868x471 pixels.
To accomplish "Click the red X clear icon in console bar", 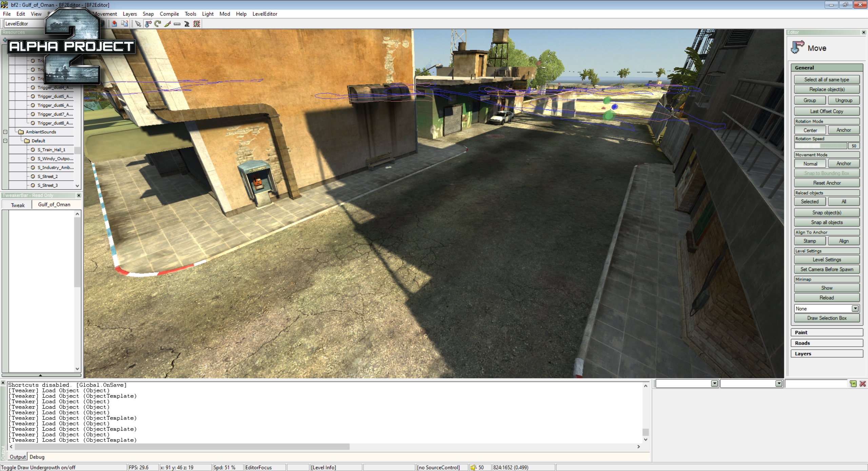I will [863, 384].
